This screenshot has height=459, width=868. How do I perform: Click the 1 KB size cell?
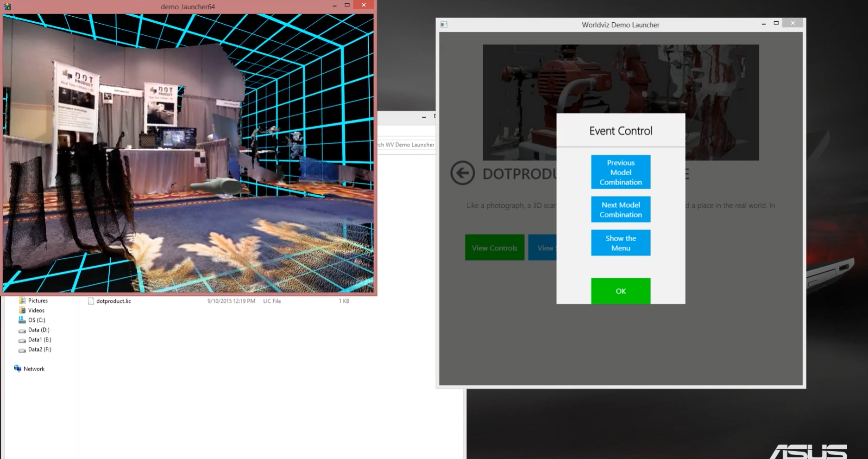[344, 301]
